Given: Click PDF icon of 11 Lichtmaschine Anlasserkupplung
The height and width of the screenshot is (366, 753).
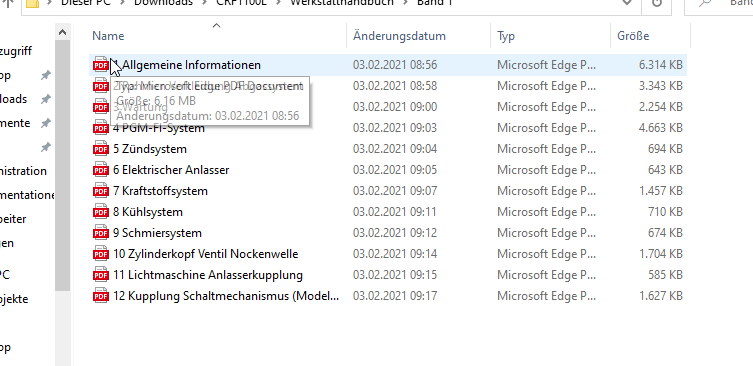Looking at the screenshot, I should pyautogui.click(x=100, y=275).
